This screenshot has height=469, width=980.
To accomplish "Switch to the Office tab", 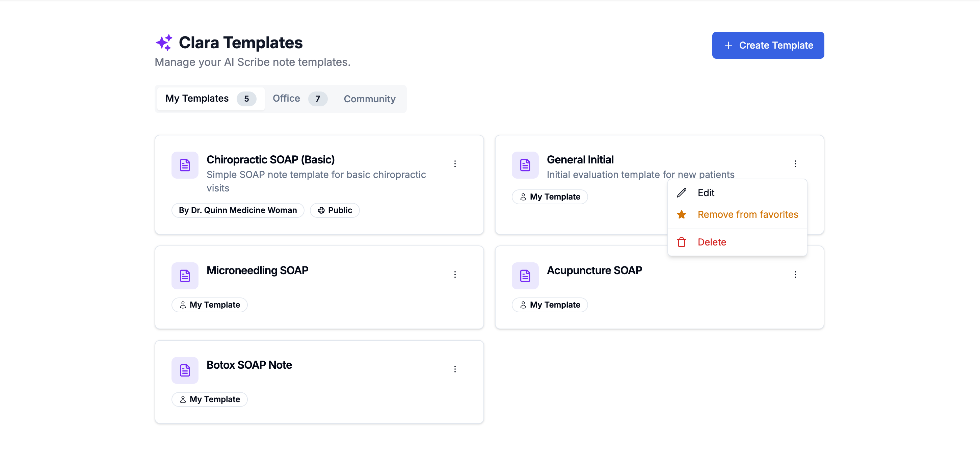I will [299, 99].
